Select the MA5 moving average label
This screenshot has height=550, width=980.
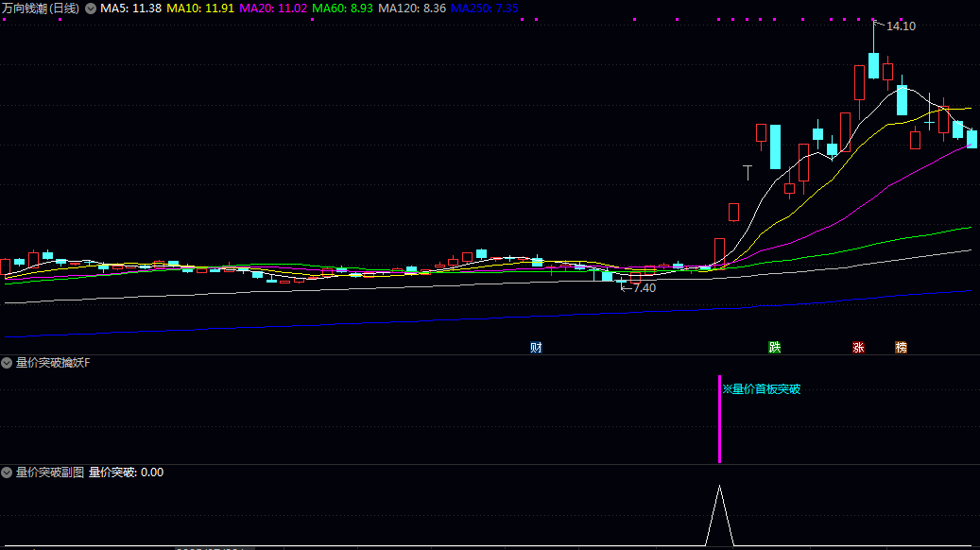[130, 8]
